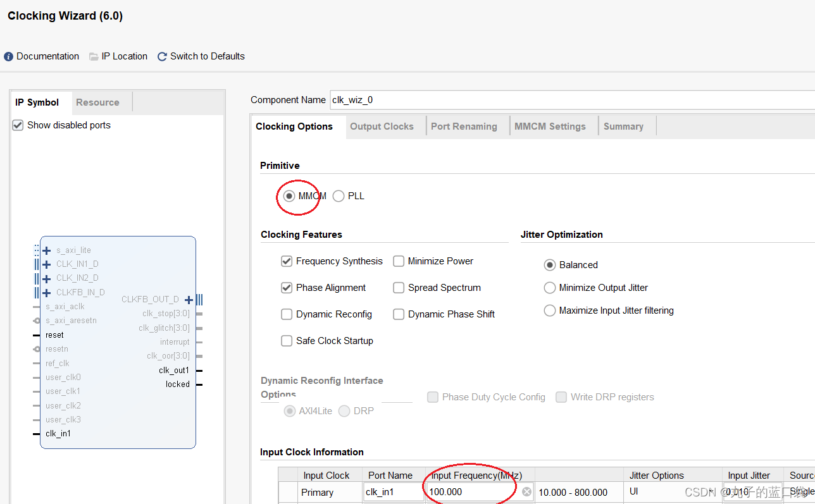Screen dimensions: 815x504
Task: Toggle Write DRP registers checkbox
Action: 561,397
